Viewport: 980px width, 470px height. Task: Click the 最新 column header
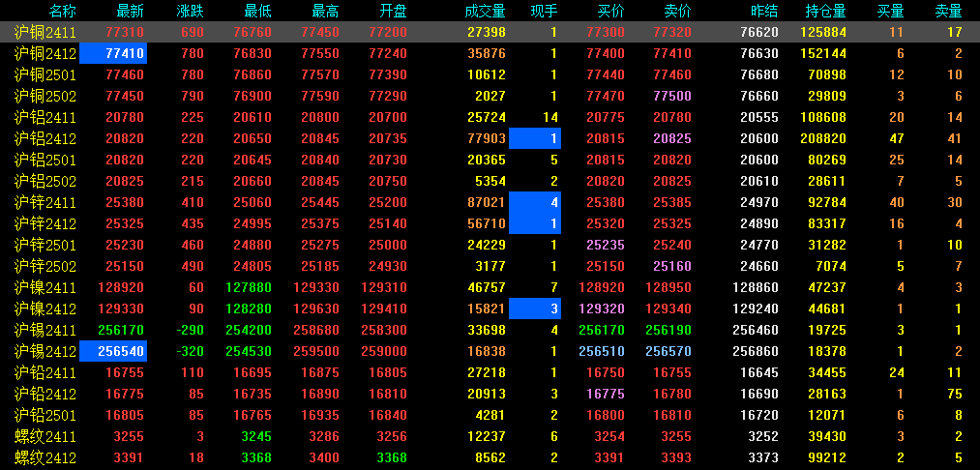pyautogui.click(x=130, y=11)
